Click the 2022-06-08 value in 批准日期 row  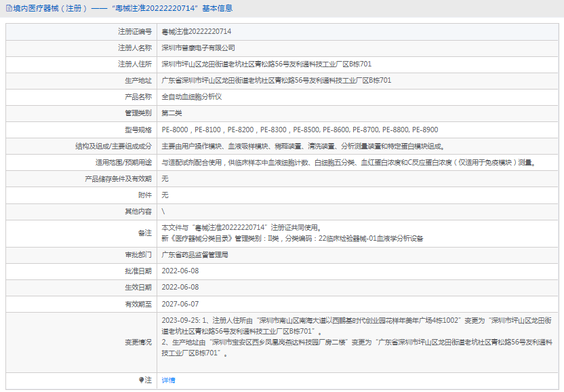180,271
